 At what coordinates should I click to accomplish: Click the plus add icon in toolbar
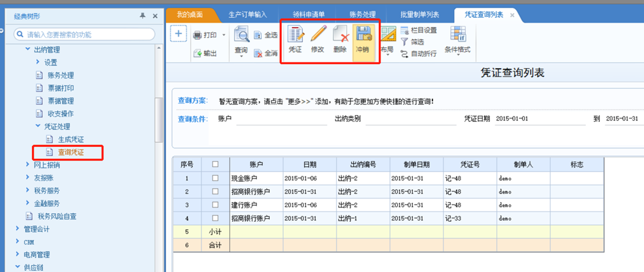click(179, 34)
